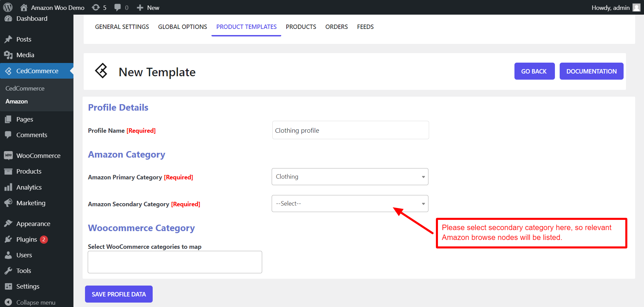644x307 pixels.
Task: Open the CedCommerce submenu item
Action: coord(25,88)
